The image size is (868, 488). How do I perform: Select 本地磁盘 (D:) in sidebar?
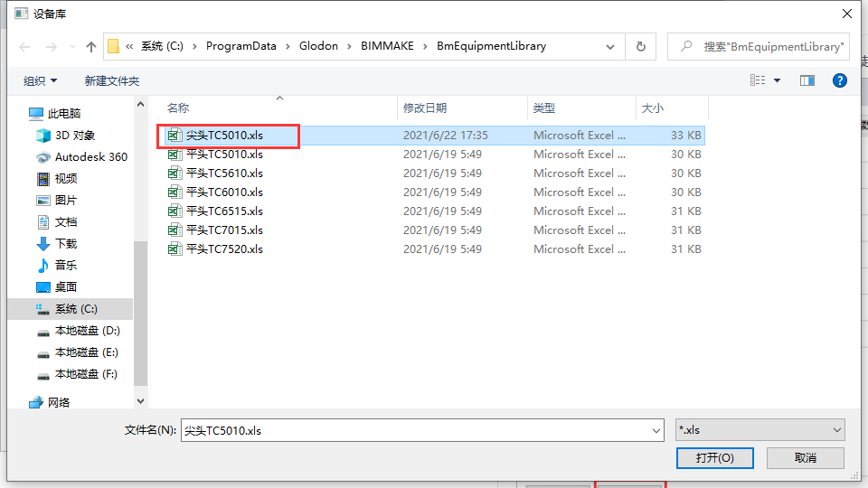[x=87, y=331]
